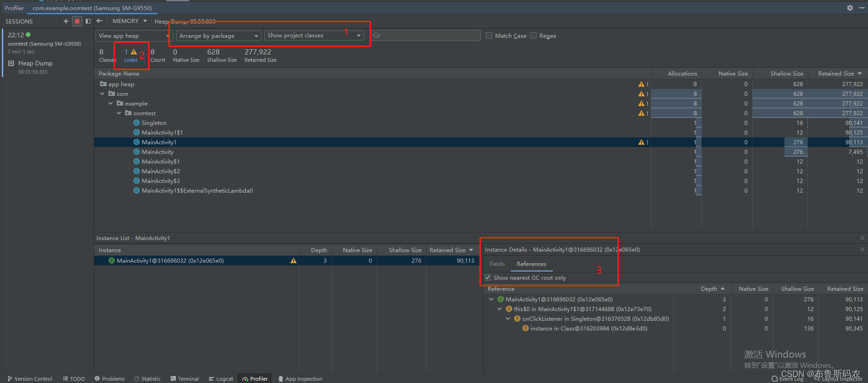Collapse the oomtest package node

(x=119, y=113)
